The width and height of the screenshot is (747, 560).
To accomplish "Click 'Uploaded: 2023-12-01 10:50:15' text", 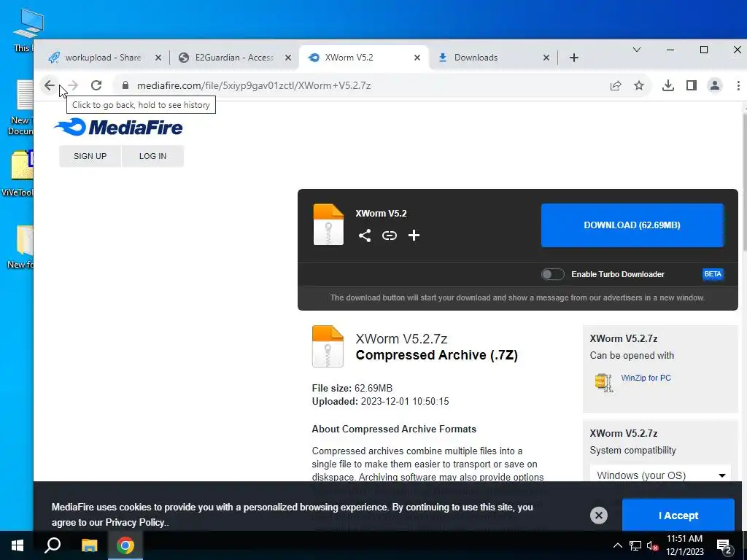I will (x=380, y=402).
